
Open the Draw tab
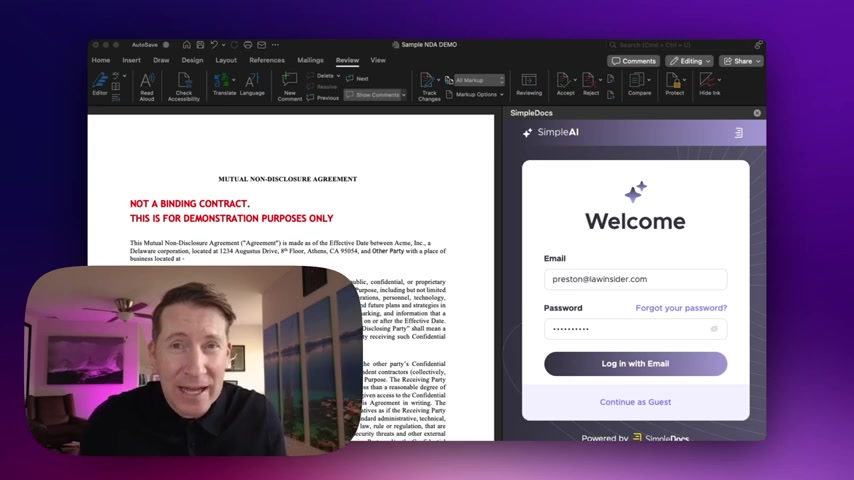[x=161, y=60]
